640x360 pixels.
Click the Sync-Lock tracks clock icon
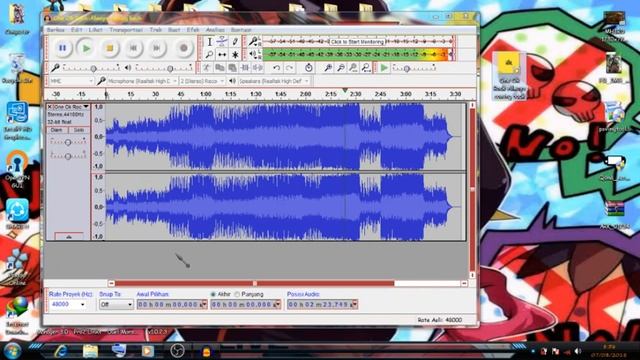click(309, 68)
